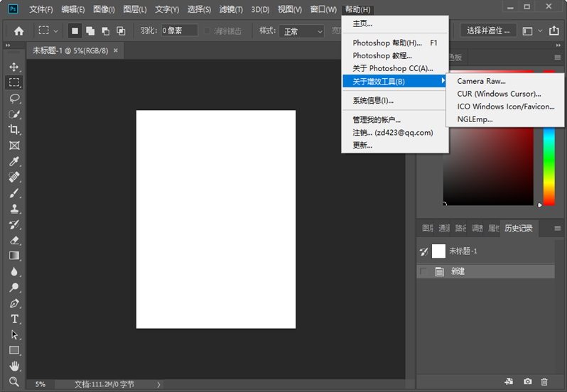Set history brush source on 新建 state
567x392 pixels.
423,271
